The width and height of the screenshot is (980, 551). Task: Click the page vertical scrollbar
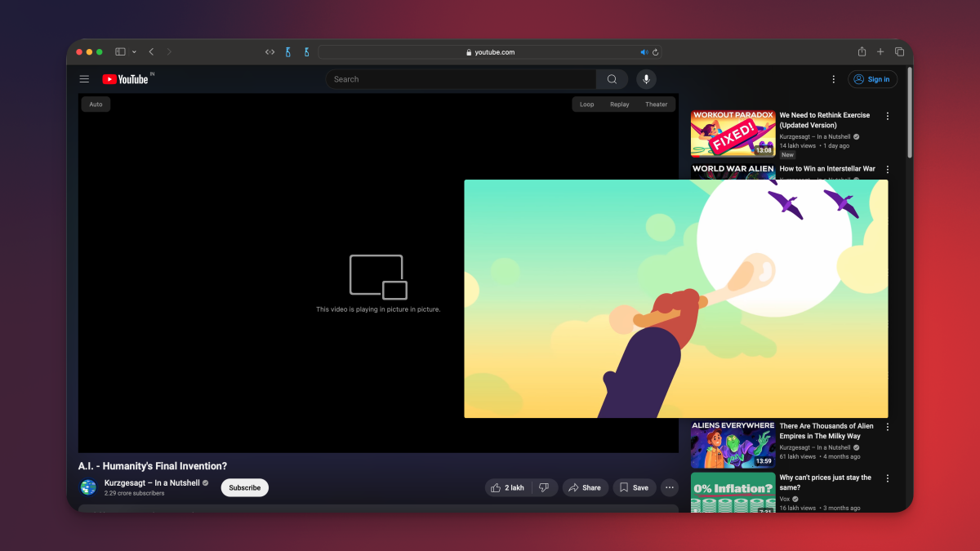point(910,113)
